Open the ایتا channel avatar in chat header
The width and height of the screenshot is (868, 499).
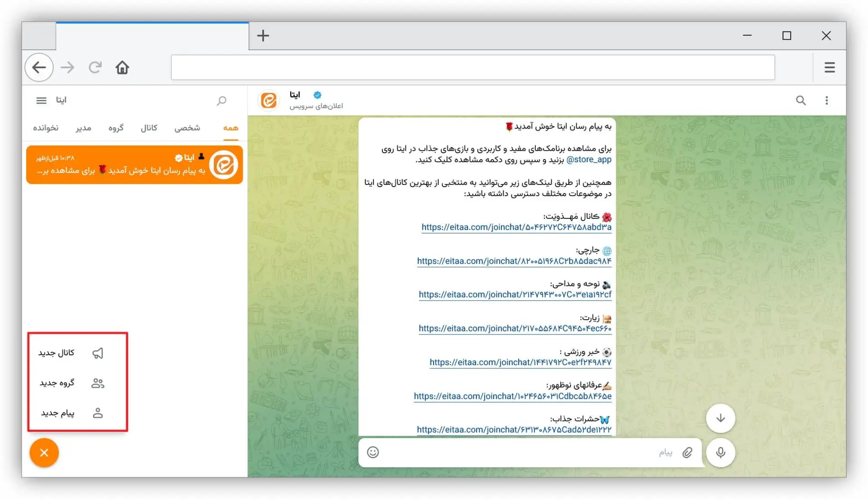pos(269,100)
